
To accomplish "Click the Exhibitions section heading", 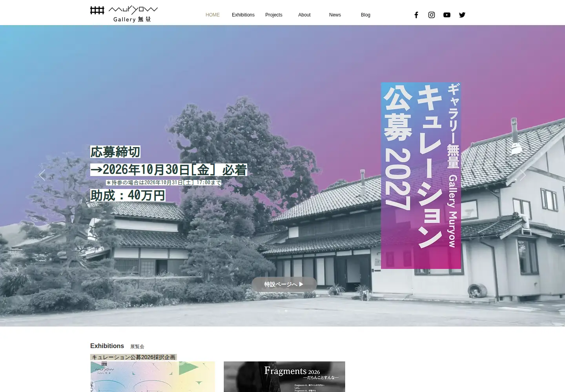I will (107, 346).
